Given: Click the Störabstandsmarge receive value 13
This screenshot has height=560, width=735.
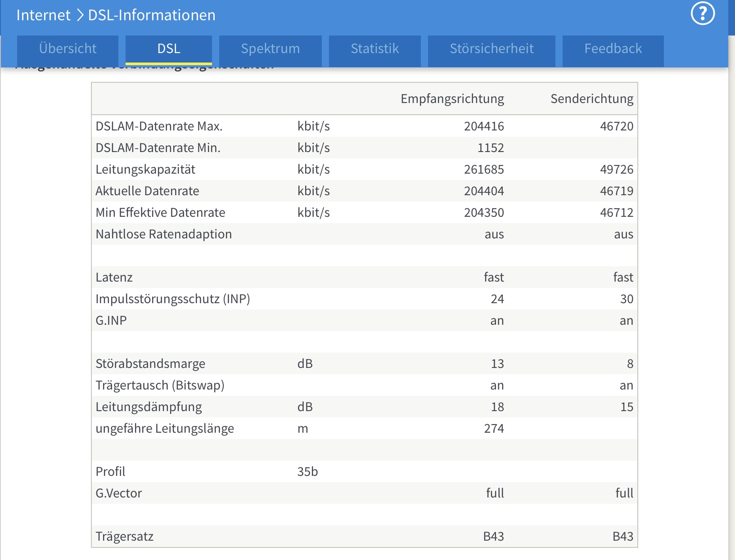Looking at the screenshot, I should [497, 364].
